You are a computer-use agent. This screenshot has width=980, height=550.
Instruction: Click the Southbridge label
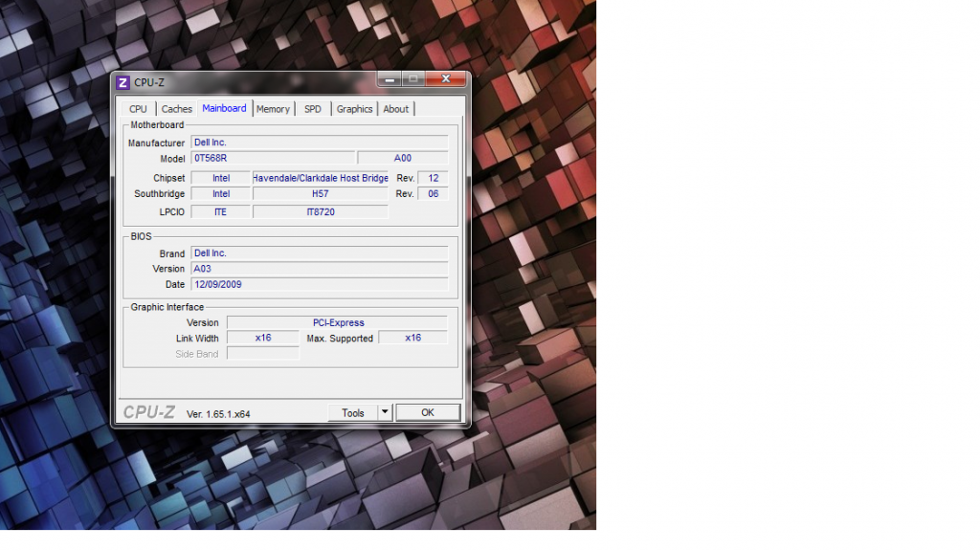coord(160,194)
